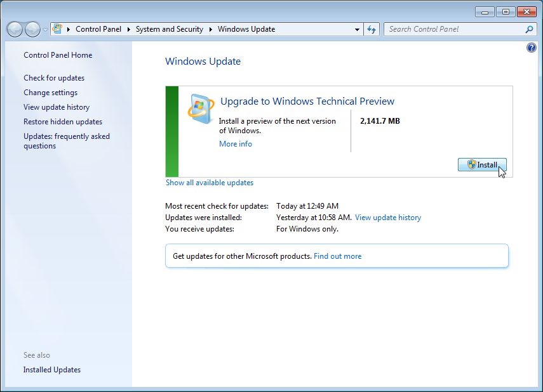Go back using the Back arrow button
Viewport: 543px width, 392px height.
15,29
